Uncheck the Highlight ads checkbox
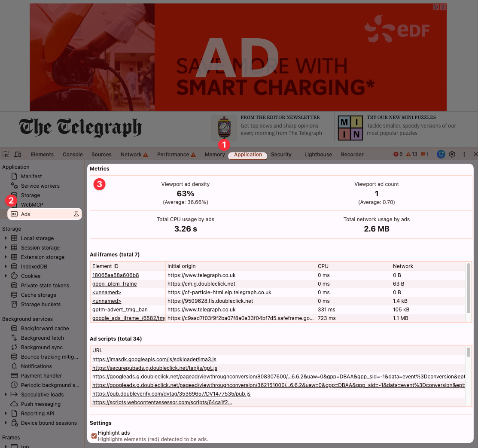 [94, 436]
